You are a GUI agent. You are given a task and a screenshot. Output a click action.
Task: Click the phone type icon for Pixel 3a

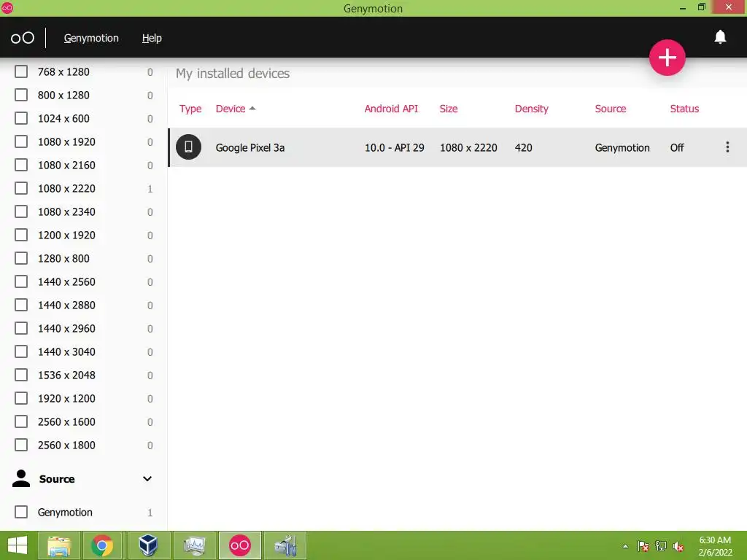tap(189, 147)
